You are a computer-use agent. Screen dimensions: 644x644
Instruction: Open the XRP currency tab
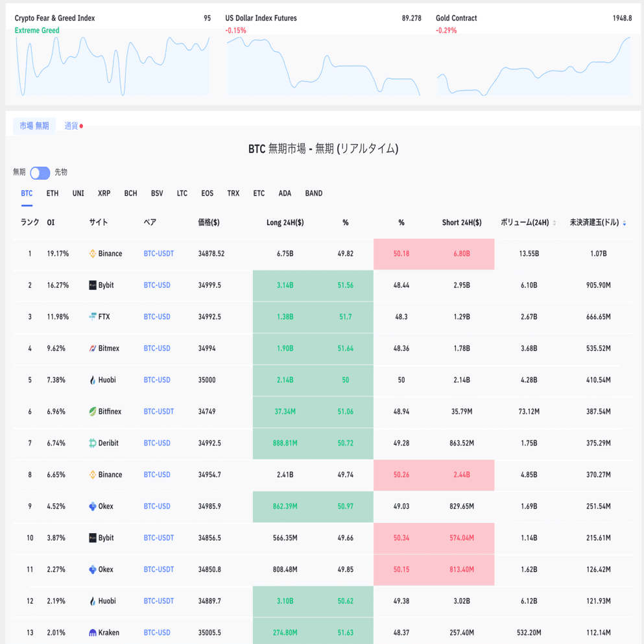click(104, 193)
